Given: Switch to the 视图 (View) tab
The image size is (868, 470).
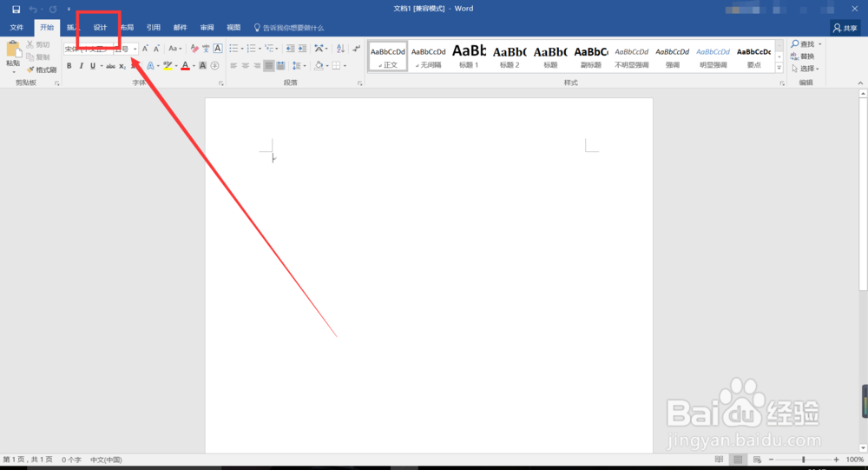Looking at the screenshot, I should [x=233, y=27].
